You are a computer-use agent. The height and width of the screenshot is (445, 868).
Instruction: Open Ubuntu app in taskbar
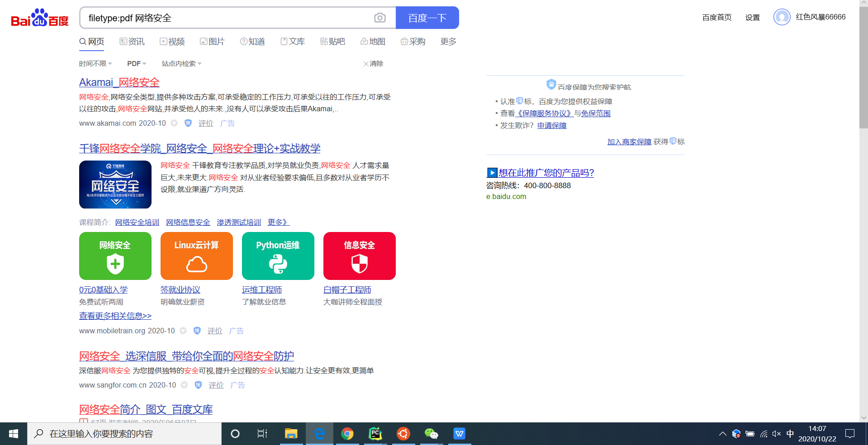click(x=403, y=434)
